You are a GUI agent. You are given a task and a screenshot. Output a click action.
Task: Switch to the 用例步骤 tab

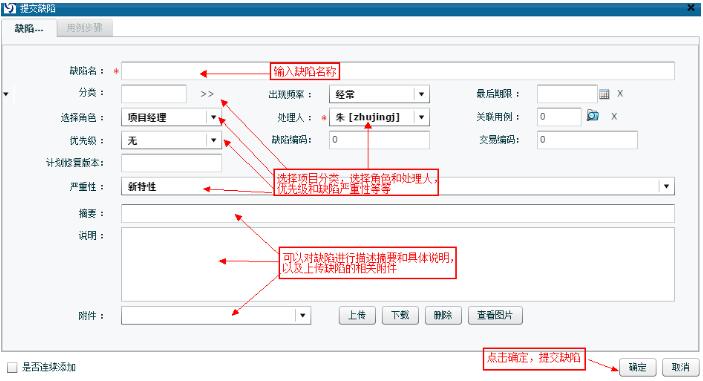[x=84, y=28]
